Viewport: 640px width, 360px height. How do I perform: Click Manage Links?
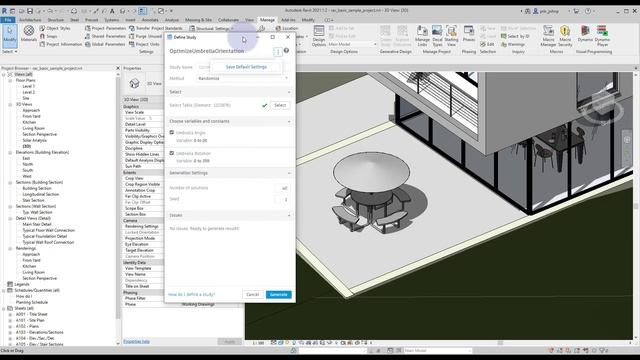(x=422, y=36)
